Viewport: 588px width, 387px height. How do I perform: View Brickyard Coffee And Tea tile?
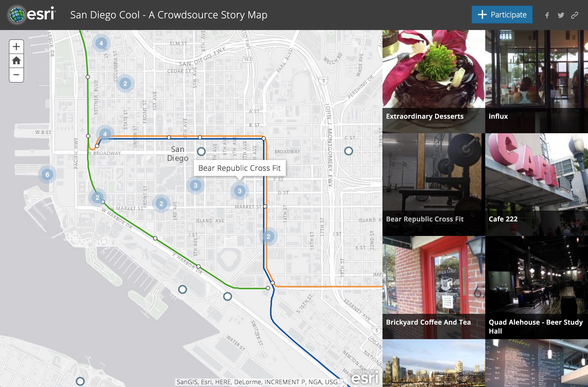pos(434,287)
